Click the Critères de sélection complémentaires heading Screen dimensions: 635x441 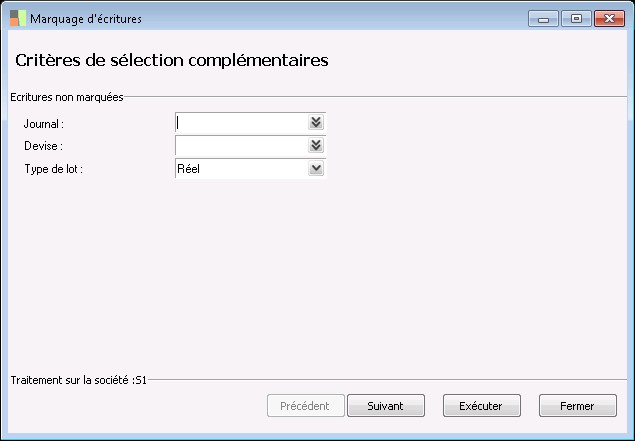tap(172, 61)
